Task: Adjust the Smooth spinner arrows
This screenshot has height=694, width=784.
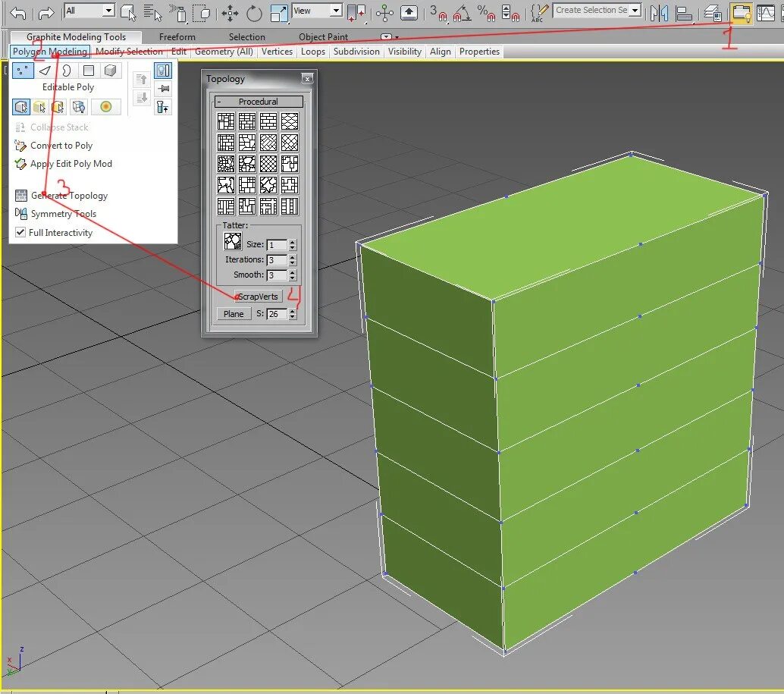Action: tap(293, 275)
